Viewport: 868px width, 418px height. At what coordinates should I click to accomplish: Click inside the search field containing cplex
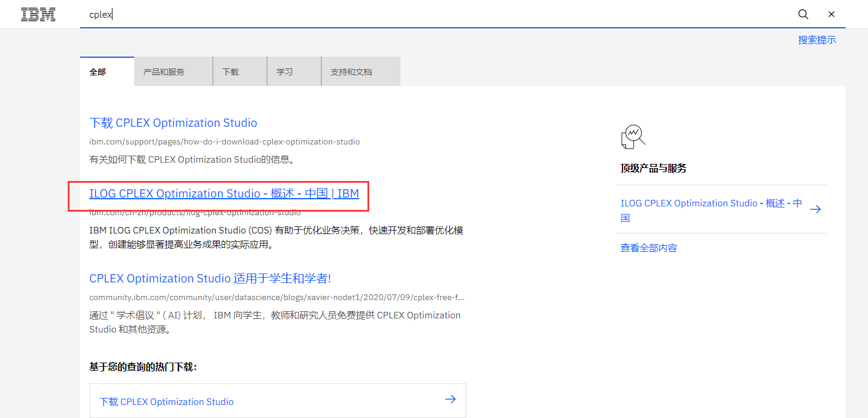(x=236, y=14)
